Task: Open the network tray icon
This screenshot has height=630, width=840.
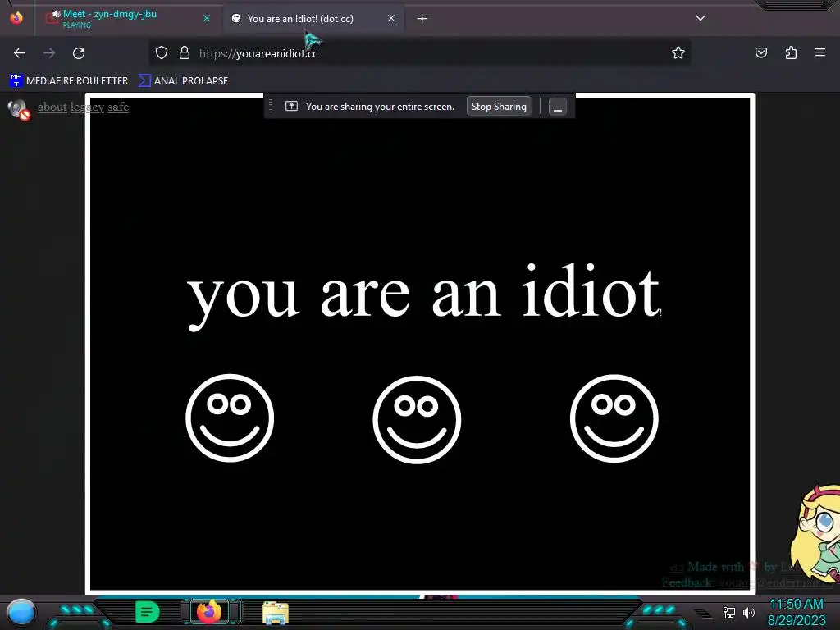Action: pos(728,612)
